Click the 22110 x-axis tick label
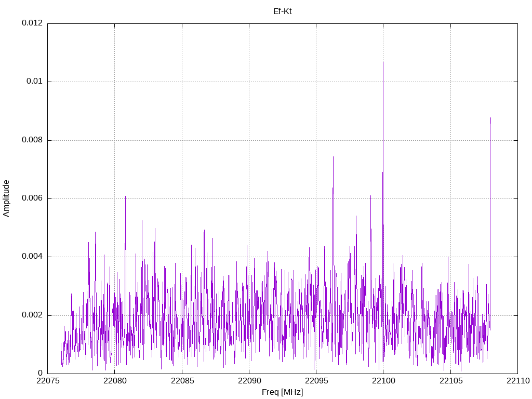Image resolution: width=532 pixels, height=399 pixels. pos(518,381)
